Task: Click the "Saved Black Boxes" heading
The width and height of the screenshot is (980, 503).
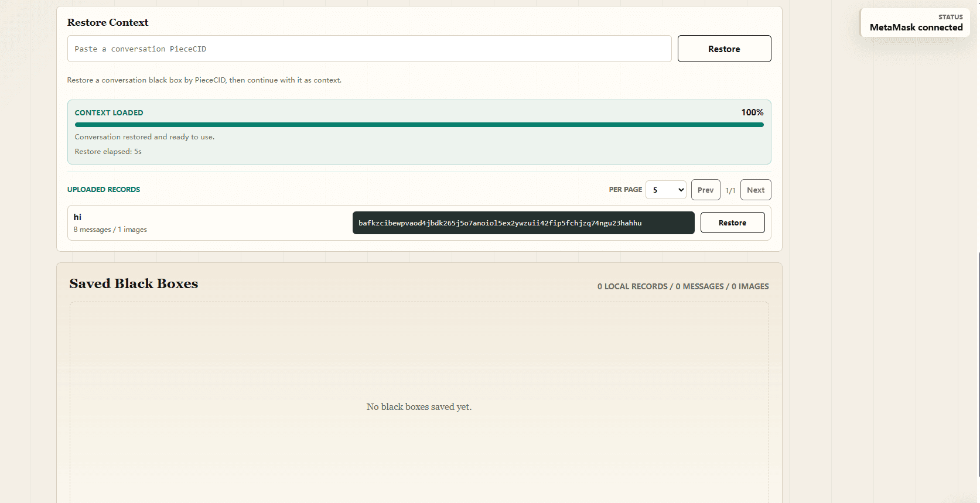Action: pos(134,283)
